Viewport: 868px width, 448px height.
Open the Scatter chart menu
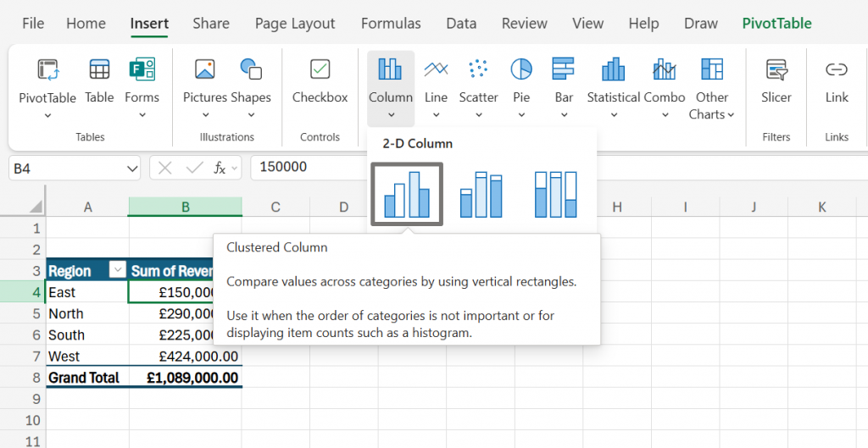tap(478, 80)
